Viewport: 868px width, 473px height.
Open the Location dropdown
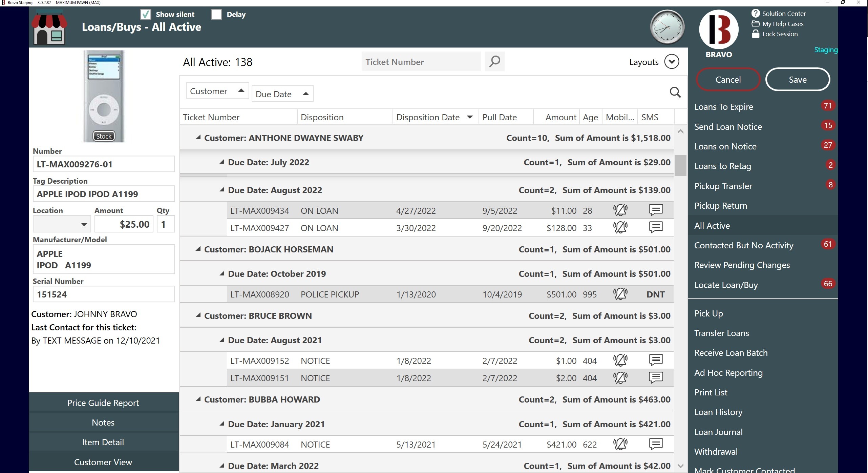tap(84, 224)
